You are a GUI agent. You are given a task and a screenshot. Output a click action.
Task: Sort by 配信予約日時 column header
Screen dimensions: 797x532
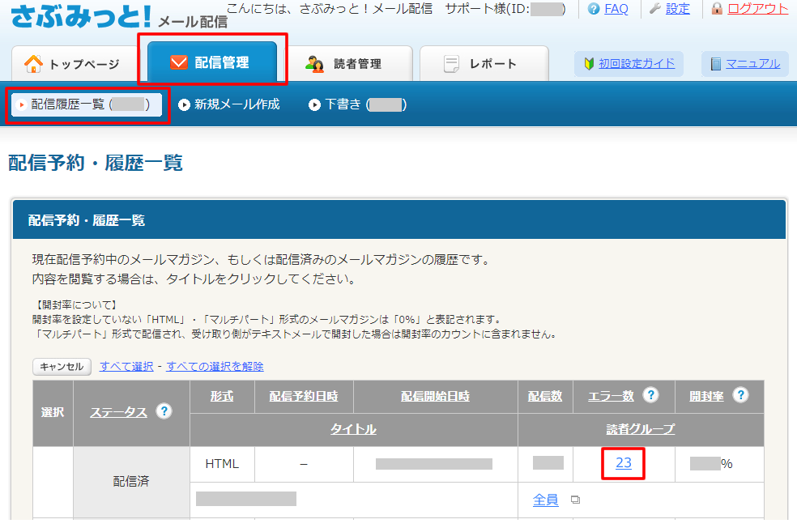[304, 396]
